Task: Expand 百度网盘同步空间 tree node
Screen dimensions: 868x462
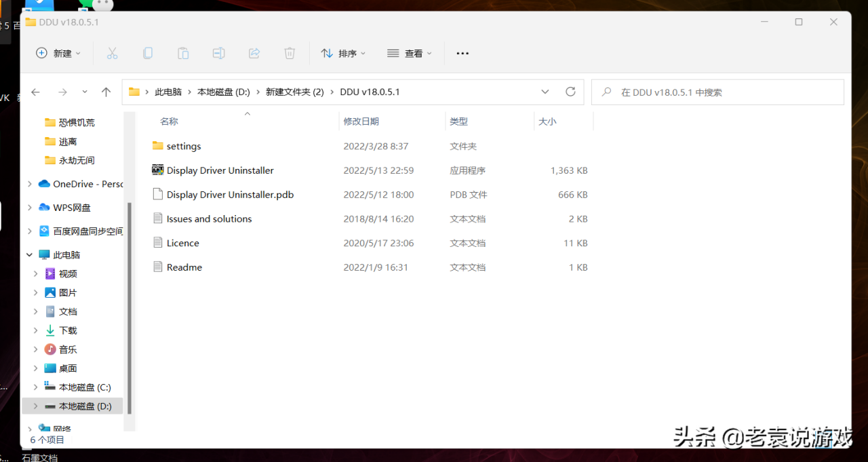Action: [x=29, y=231]
